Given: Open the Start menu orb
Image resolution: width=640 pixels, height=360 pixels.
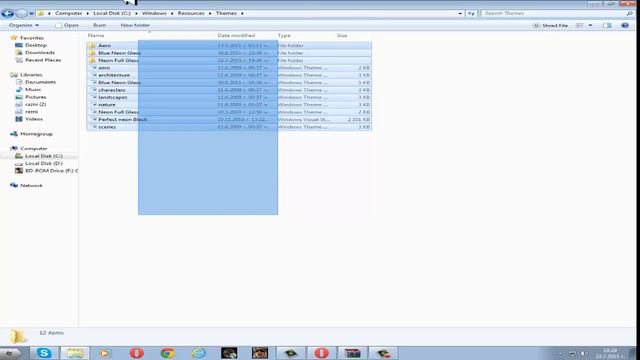Looking at the screenshot, I should (9, 353).
